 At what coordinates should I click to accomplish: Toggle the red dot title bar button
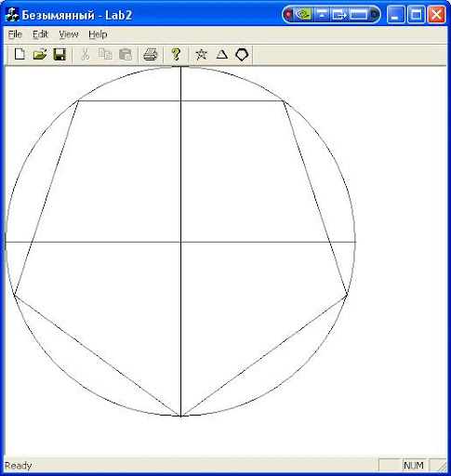288,14
